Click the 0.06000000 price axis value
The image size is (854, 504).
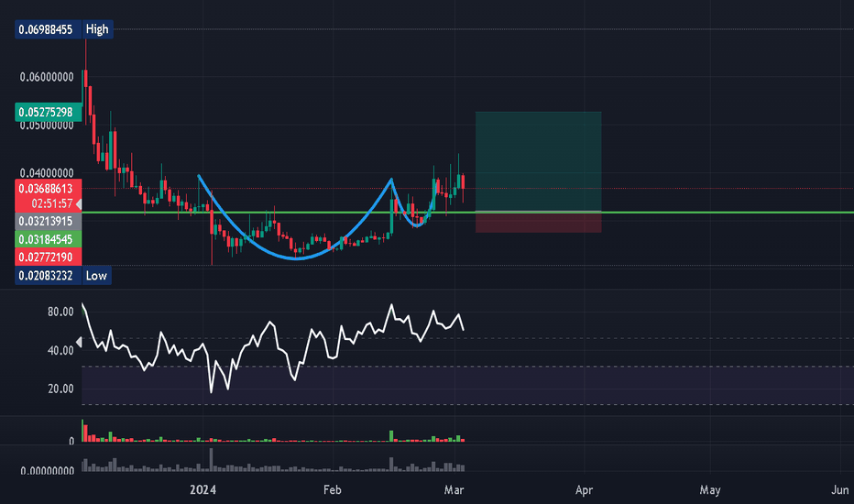point(47,77)
